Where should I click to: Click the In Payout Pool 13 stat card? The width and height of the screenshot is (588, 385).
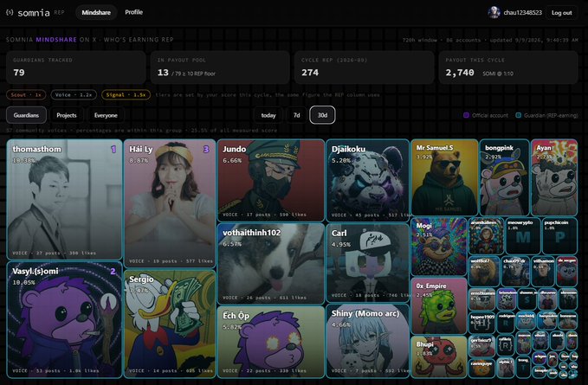pos(220,67)
